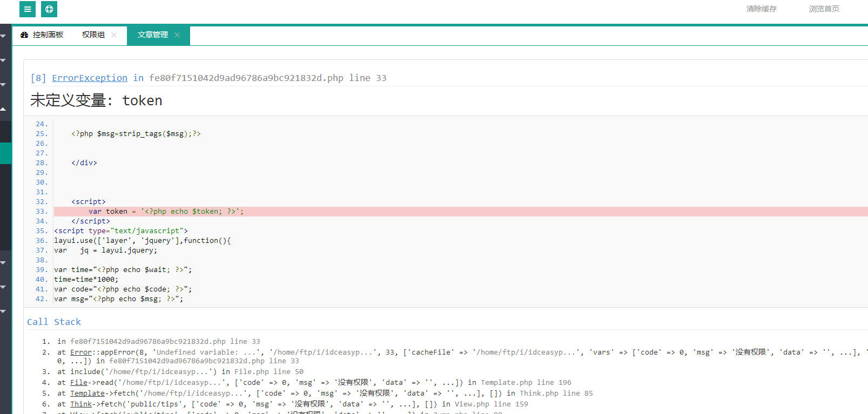Open the Think link in call stack row 6
Image resolution: width=868 pixels, height=414 pixels.
click(x=81, y=404)
